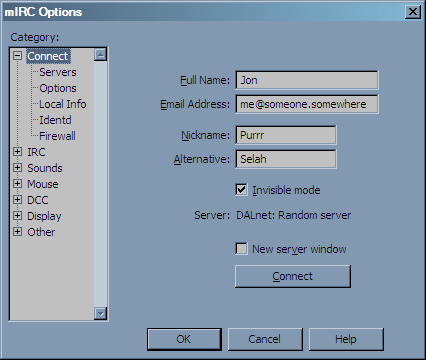426x360 pixels.
Task: Open the Options subcategory under Connect
Action: (58, 88)
